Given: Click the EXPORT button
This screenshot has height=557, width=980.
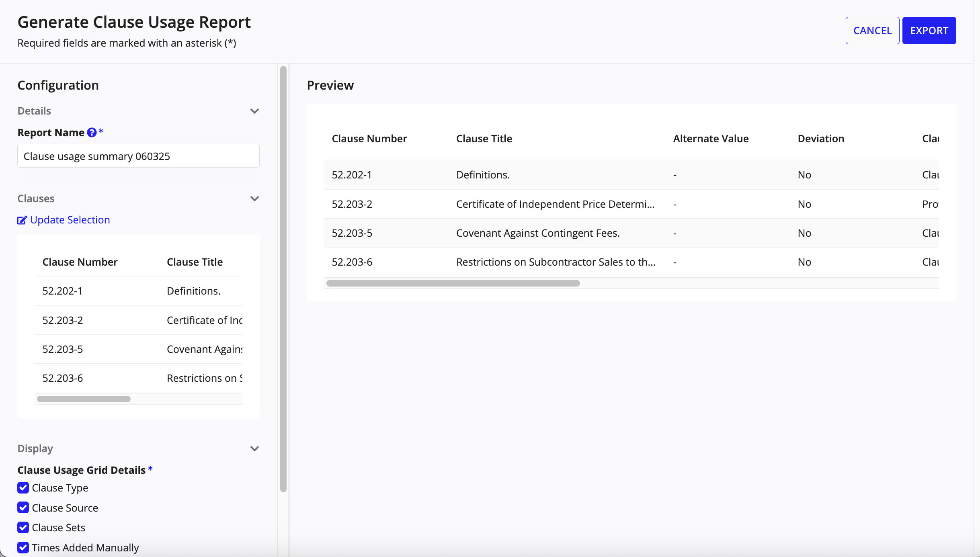Looking at the screenshot, I should tap(929, 31).
